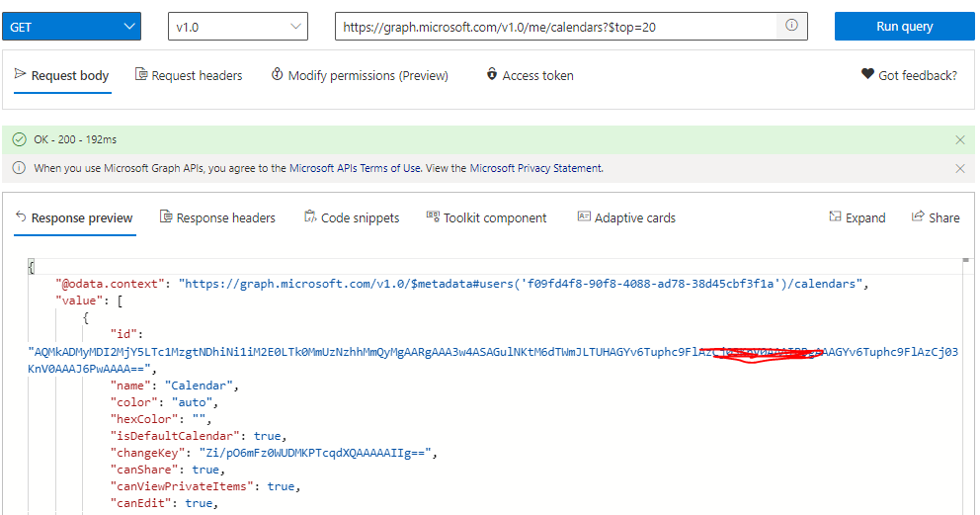This screenshot has width=980, height=515.
Task: Click the Request headers document icon
Action: point(141,74)
